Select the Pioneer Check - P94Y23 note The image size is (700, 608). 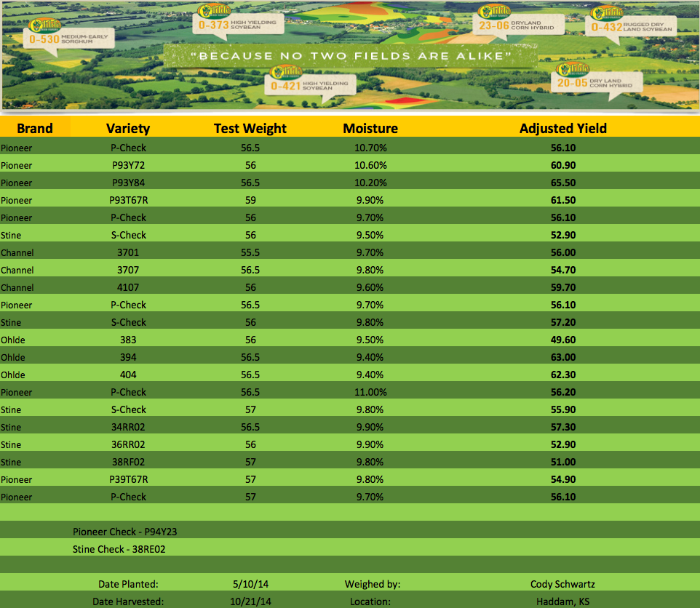[124, 532]
